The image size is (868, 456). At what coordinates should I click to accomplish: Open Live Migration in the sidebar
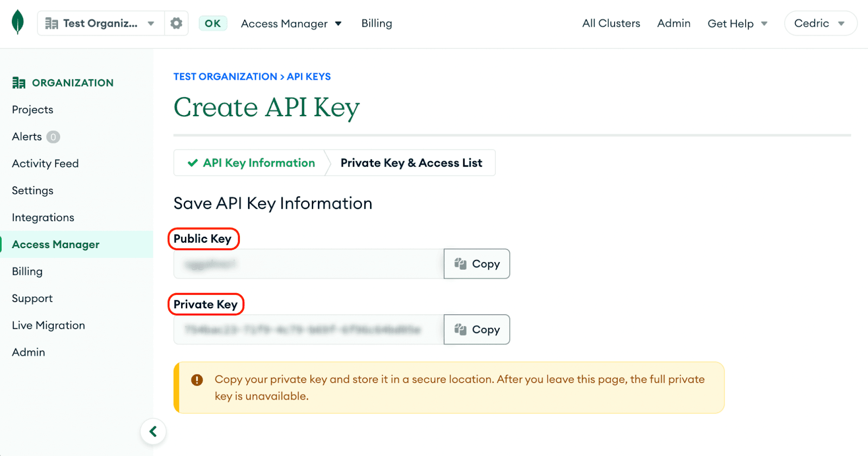[48, 325]
